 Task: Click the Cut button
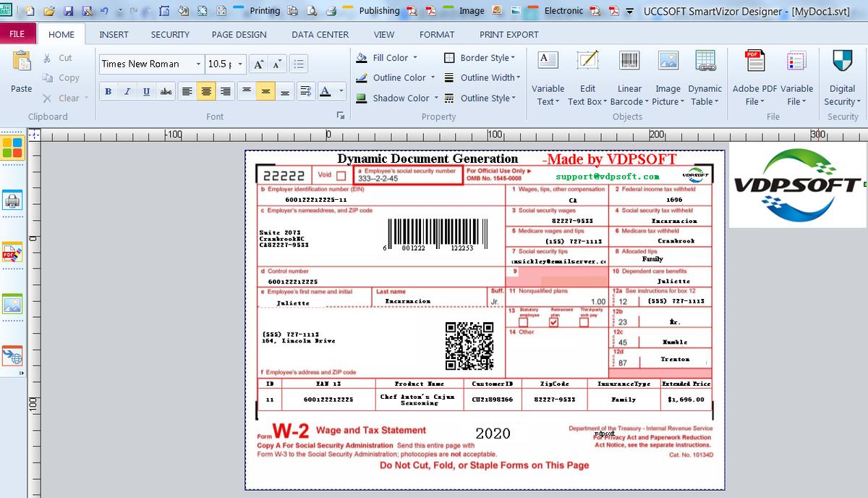[x=58, y=58]
